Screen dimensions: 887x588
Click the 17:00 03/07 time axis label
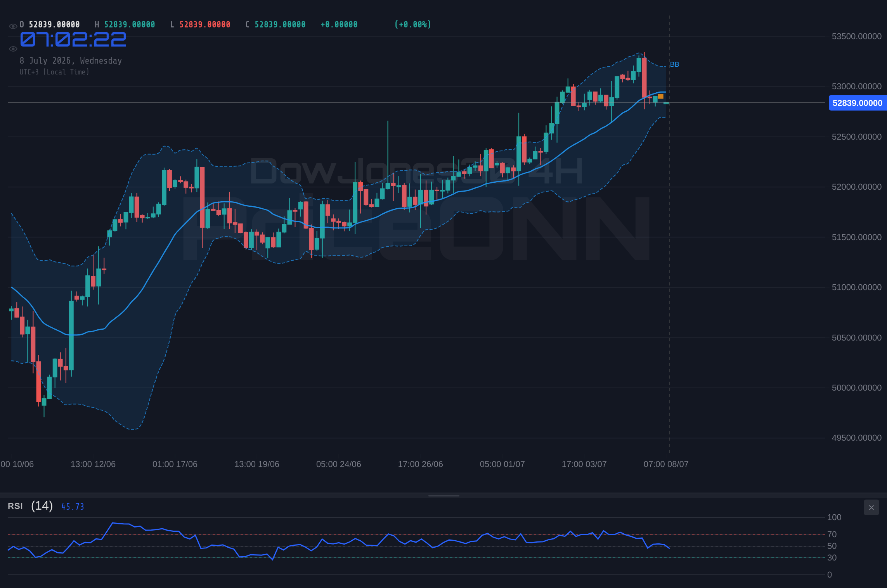[x=584, y=464]
